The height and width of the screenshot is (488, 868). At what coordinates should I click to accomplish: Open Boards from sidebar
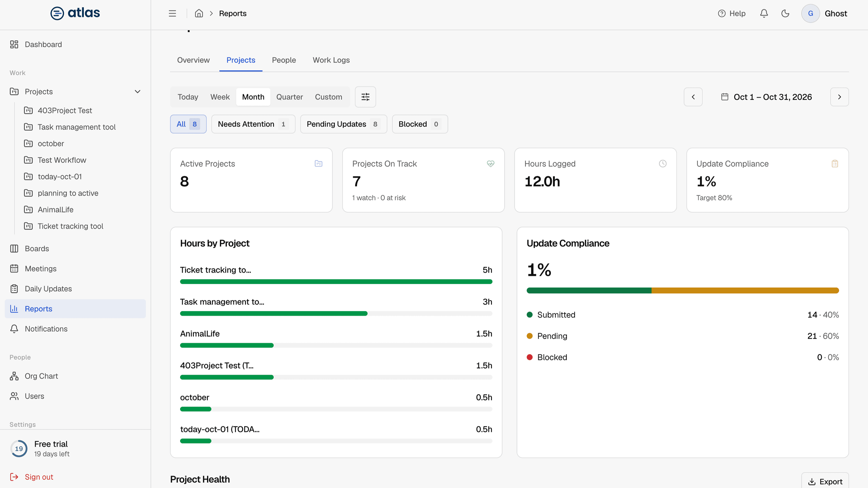pos(75,249)
